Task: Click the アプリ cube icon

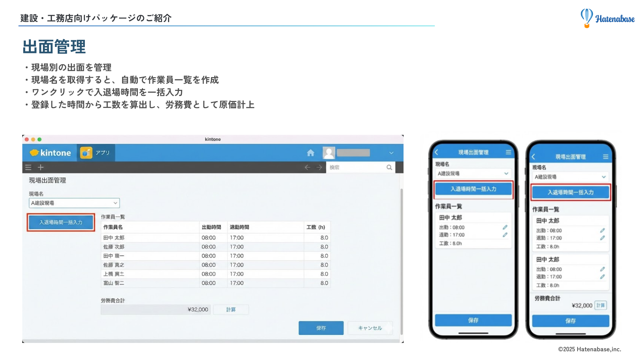Action: (86, 153)
